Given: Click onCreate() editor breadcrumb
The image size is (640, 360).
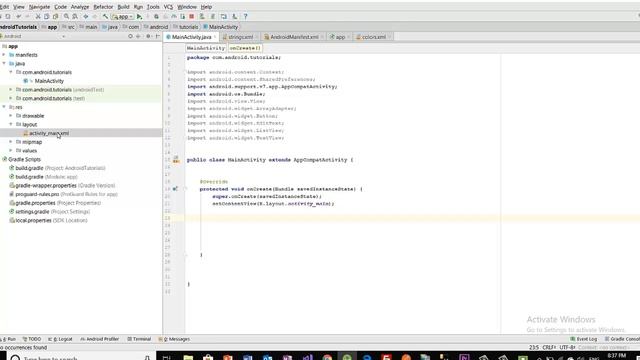Looking at the screenshot, I should [x=245, y=48].
